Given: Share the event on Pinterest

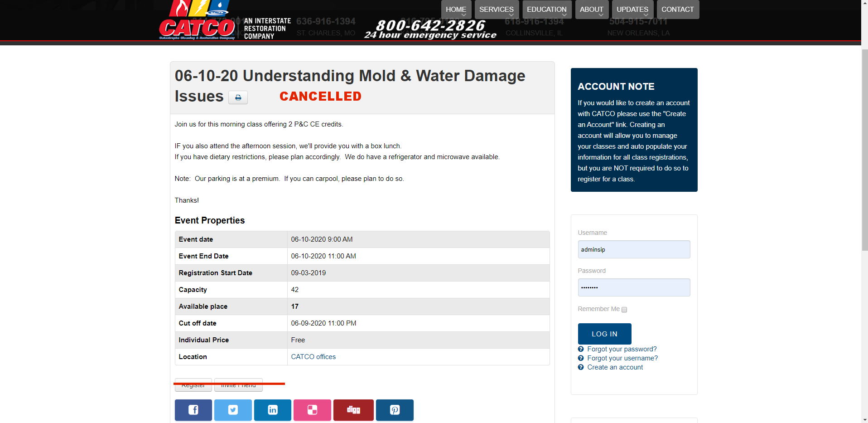Looking at the screenshot, I should tap(395, 410).
